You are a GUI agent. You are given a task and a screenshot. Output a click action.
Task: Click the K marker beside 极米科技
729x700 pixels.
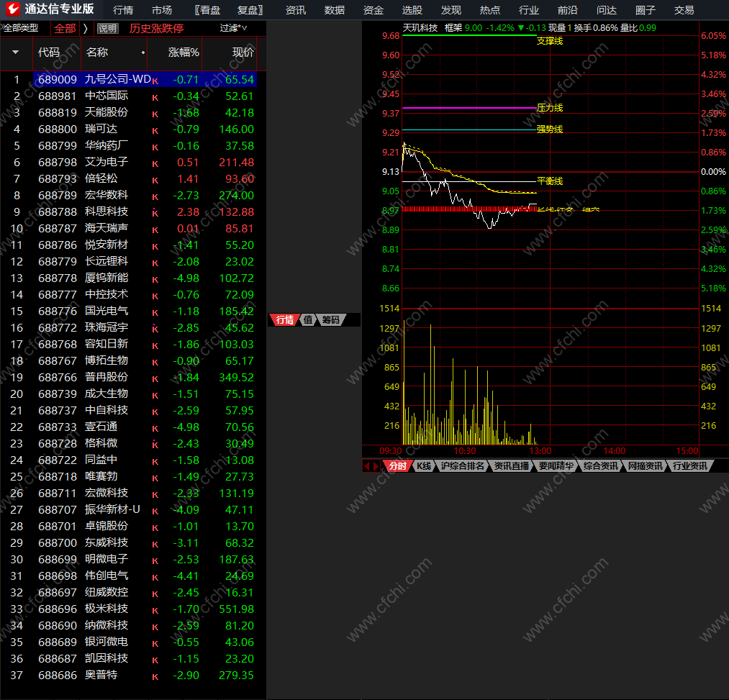155,611
